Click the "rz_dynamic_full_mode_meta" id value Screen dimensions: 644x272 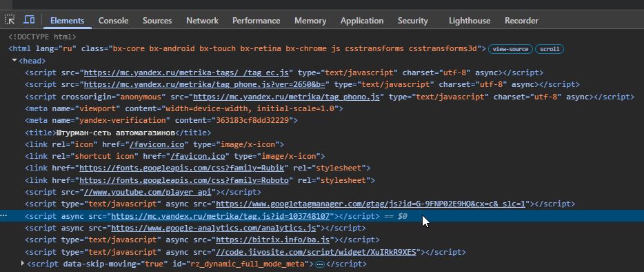pos(248,264)
